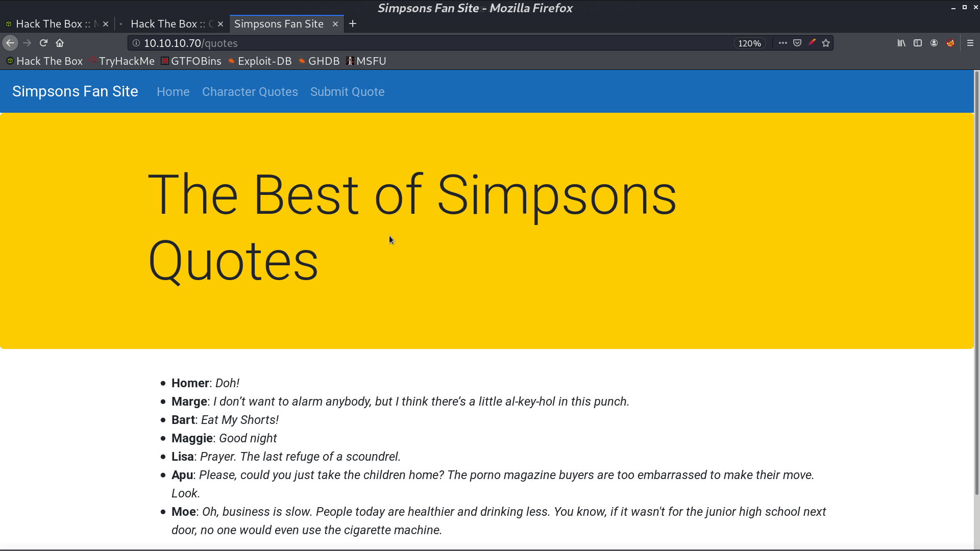980x551 pixels.
Task: Switch to the second Hack The Box tab
Action: coord(172,24)
